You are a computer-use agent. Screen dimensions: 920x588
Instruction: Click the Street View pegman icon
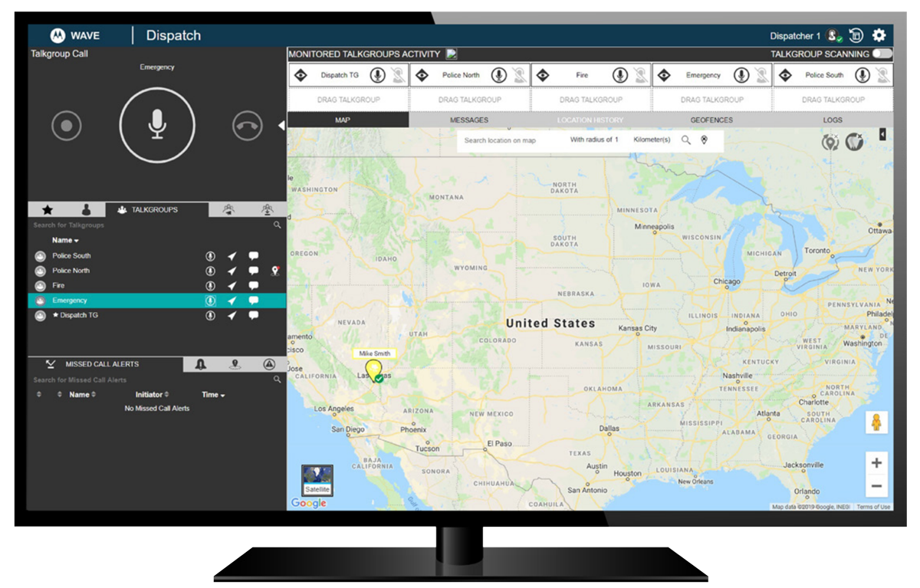(x=876, y=422)
